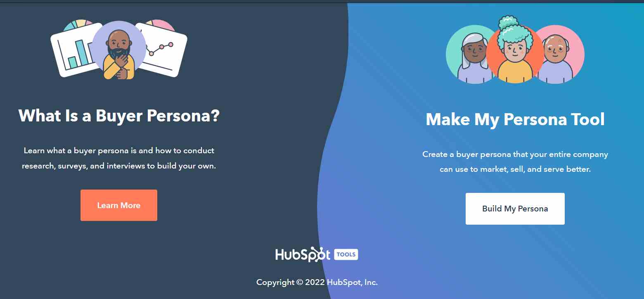Click the paragraph about market, sell, and serve

[515, 162]
